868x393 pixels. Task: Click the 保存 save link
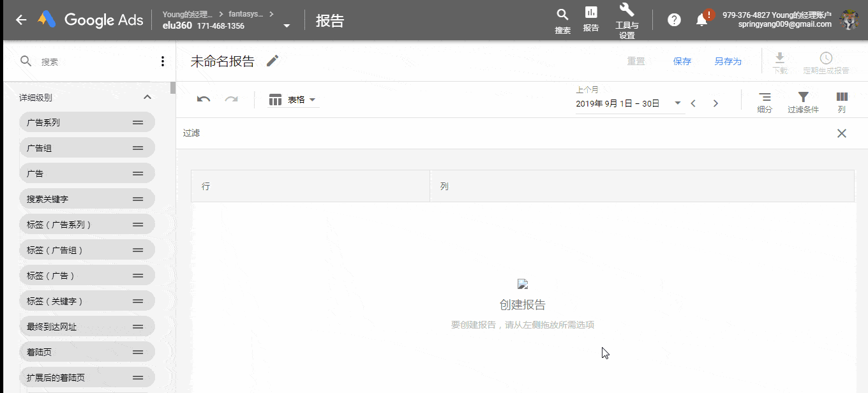pyautogui.click(x=682, y=61)
